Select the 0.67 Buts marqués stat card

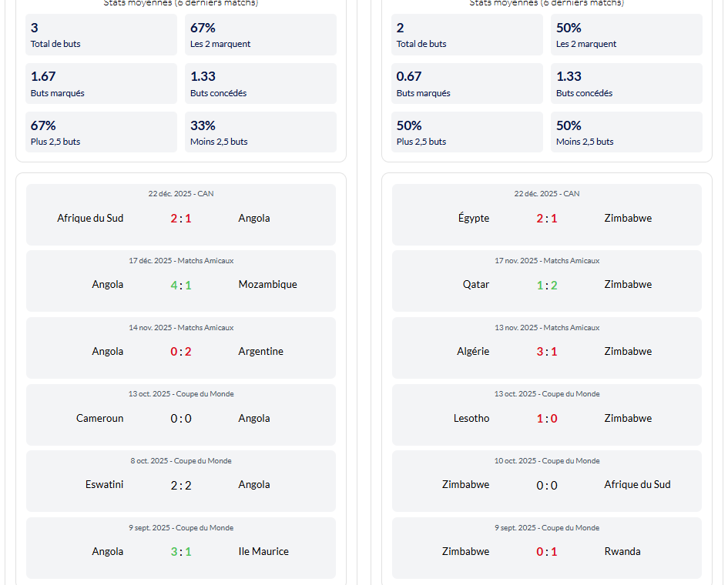click(x=467, y=83)
